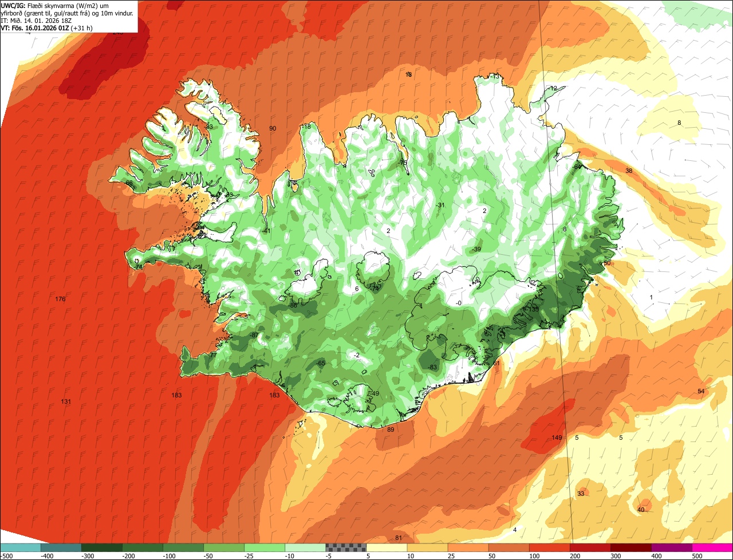This screenshot has width=733, height=560.
Task: Click the darkest green swatch between -300 and -200
Action: coord(102,547)
